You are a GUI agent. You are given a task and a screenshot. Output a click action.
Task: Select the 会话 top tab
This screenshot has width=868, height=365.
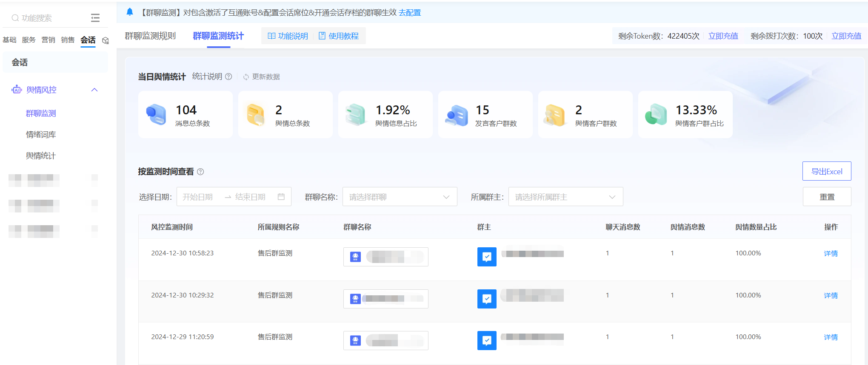tap(88, 40)
